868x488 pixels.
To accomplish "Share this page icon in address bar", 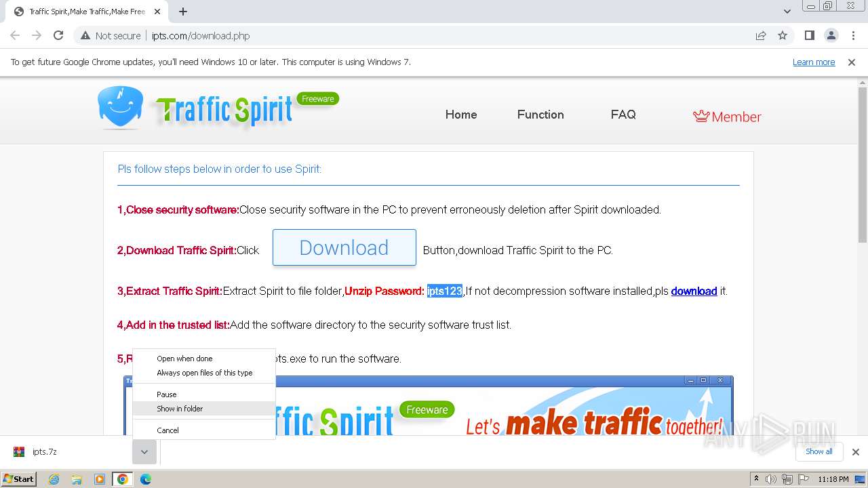I will [x=761, y=36].
